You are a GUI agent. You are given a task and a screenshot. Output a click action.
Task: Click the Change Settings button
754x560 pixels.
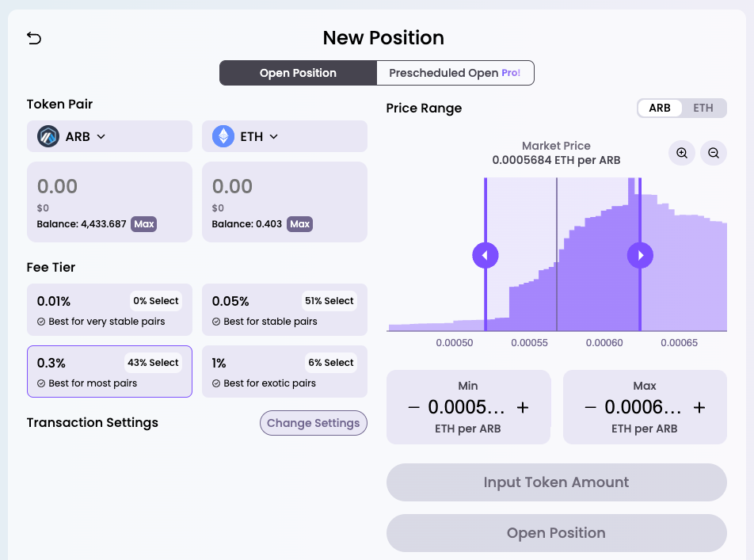pyautogui.click(x=313, y=423)
